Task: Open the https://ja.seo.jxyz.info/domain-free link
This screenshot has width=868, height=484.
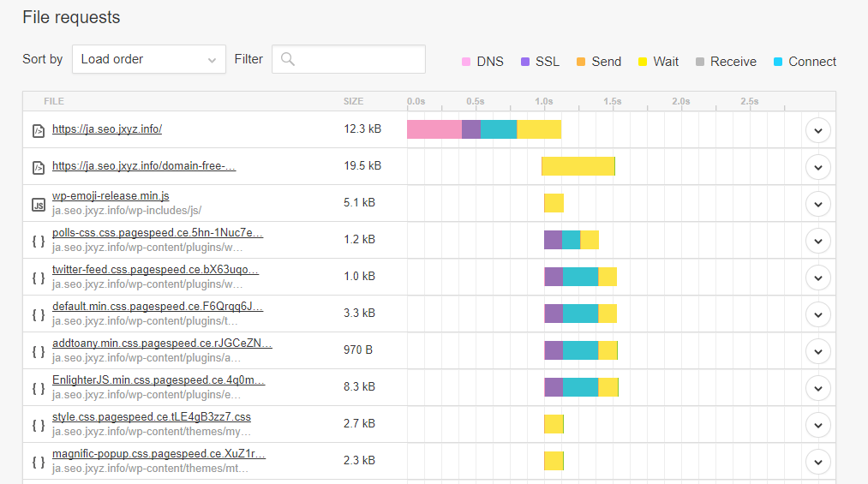Action: [x=143, y=166]
